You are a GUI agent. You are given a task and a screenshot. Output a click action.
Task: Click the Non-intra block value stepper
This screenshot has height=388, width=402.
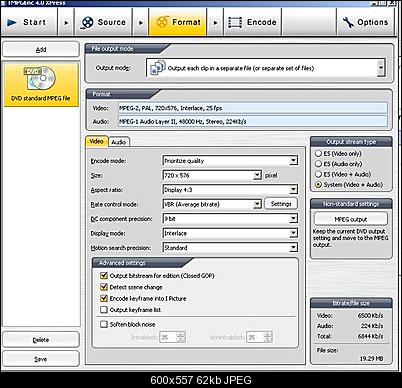coord(268,337)
